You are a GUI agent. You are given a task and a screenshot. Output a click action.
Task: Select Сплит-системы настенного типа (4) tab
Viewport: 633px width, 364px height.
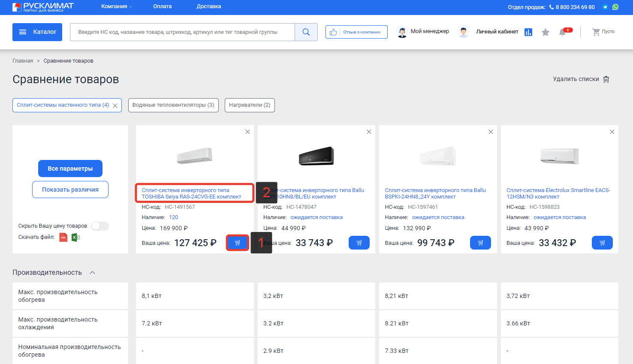(x=63, y=105)
